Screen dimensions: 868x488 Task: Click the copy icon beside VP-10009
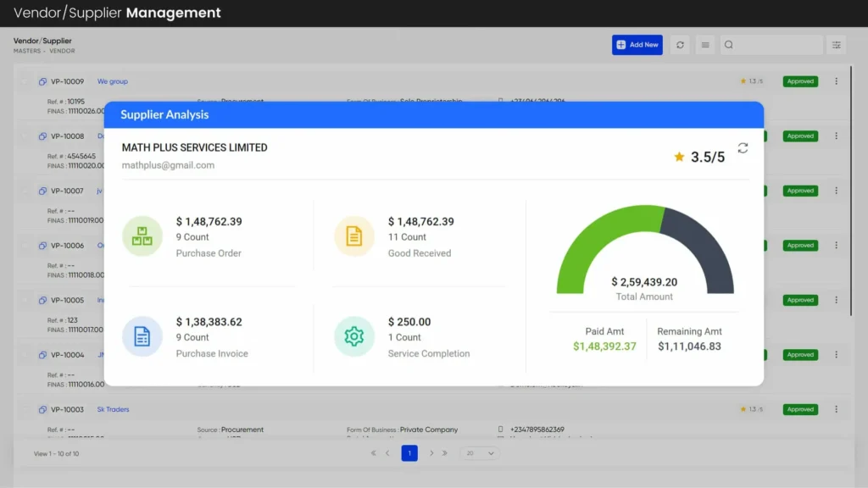[x=42, y=82]
